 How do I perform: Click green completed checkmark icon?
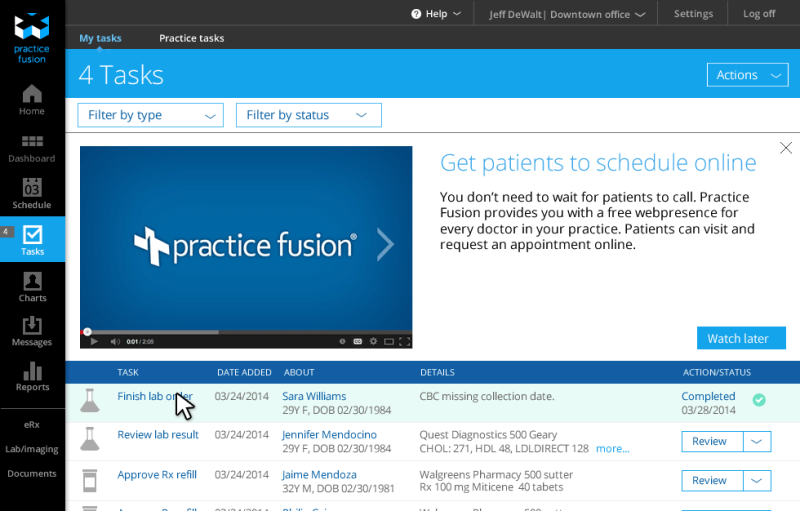(759, 400)
